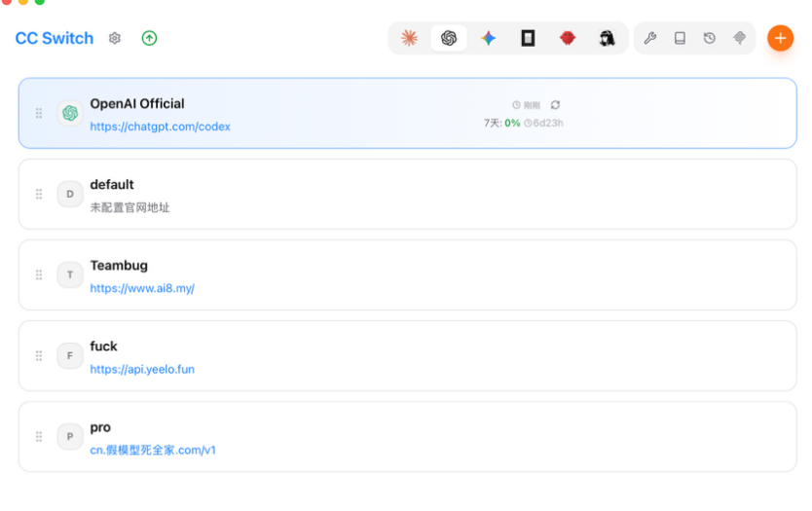Open the book prompts icon
Image resolution: width=812 pixels, height=511 pixels.
(x=680, y=38)
